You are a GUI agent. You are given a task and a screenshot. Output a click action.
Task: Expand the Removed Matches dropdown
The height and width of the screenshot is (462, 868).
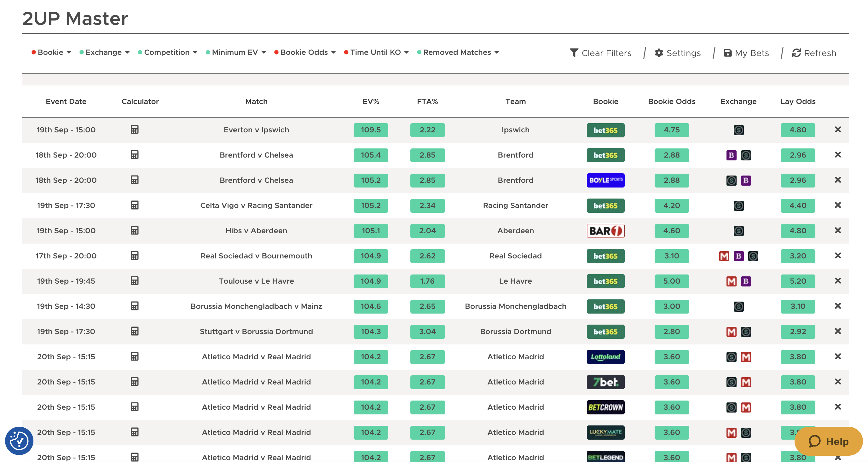pos(458,52)
